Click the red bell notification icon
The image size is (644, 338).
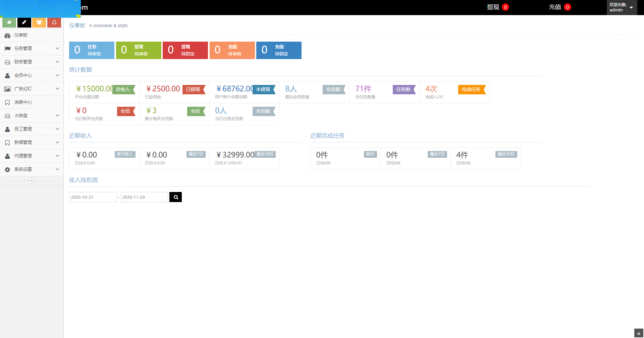coord(54,22)
